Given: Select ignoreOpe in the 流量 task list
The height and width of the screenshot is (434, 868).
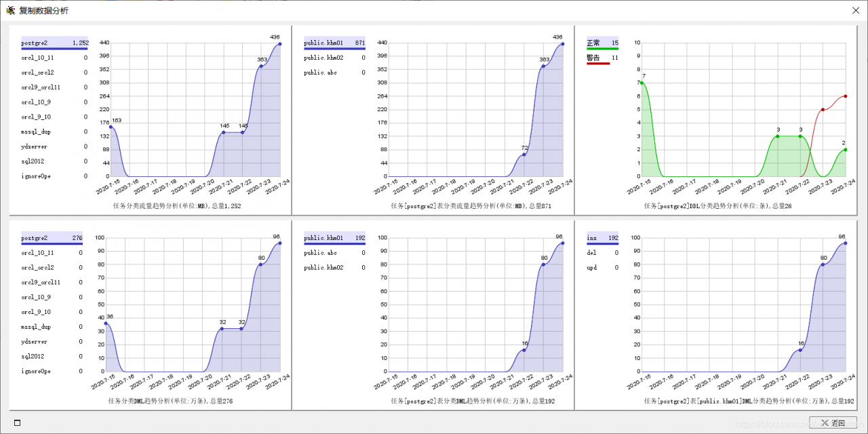Looking at the screenshot, I should click(55, 176).
